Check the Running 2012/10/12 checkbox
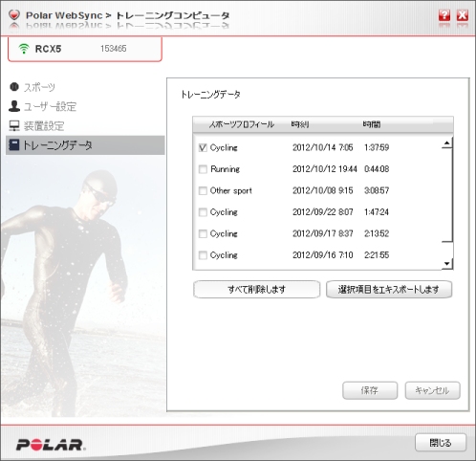Viewport: 476px width, 461px height. (x=203, y=169)
